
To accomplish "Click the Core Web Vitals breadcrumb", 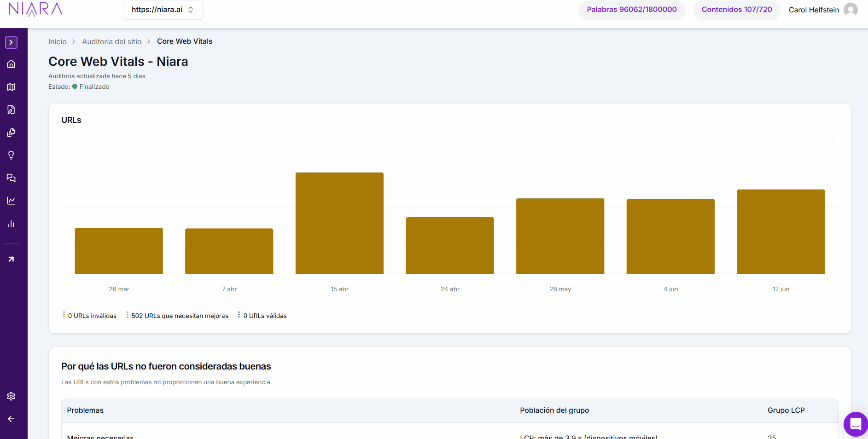I will (185, 41).
